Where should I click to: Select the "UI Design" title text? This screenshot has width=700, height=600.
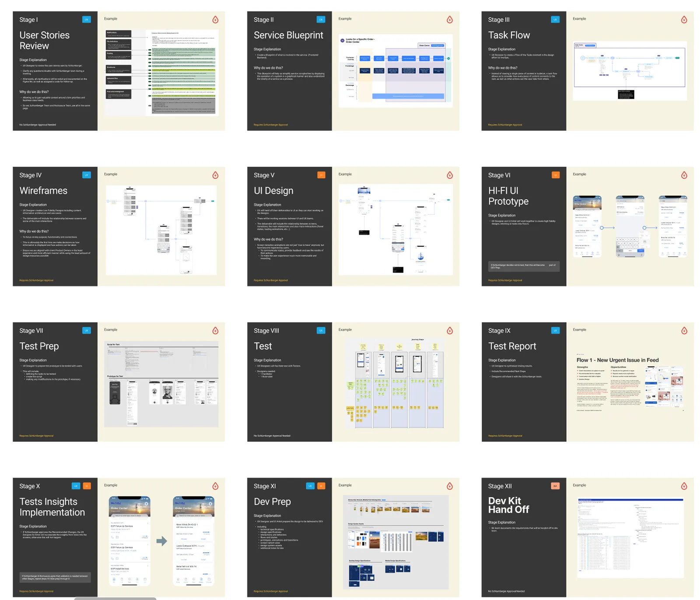[x=273, y=191]
